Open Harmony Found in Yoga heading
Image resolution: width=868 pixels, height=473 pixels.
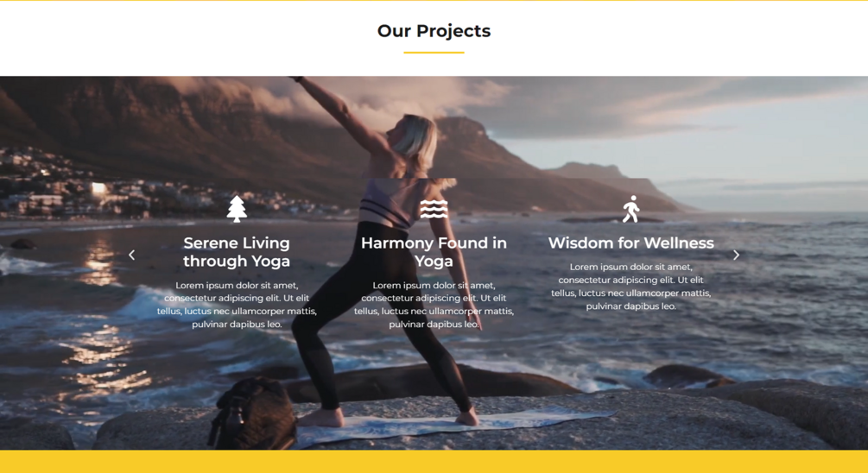click(x=434, y=252)
